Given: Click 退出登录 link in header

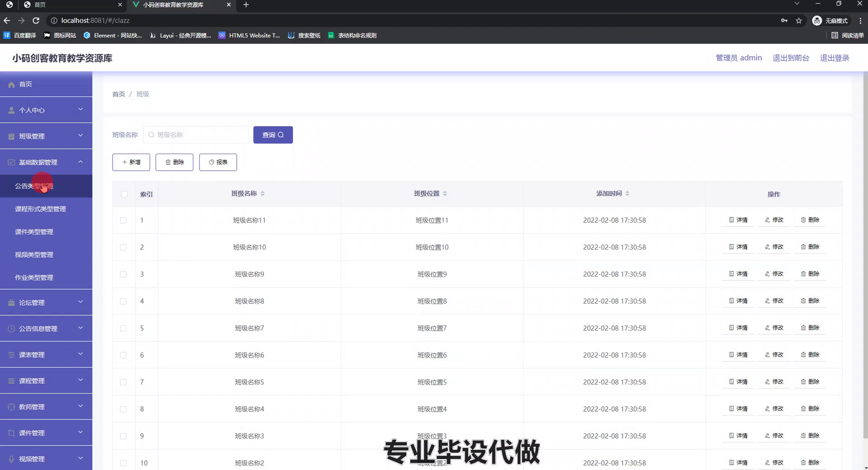Looking at the screenshot, I should pos(835,58).
